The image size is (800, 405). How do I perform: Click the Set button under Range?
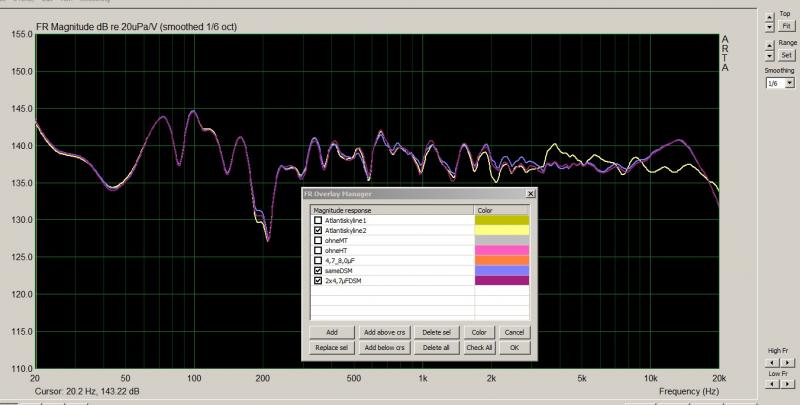tap(786, 55)
